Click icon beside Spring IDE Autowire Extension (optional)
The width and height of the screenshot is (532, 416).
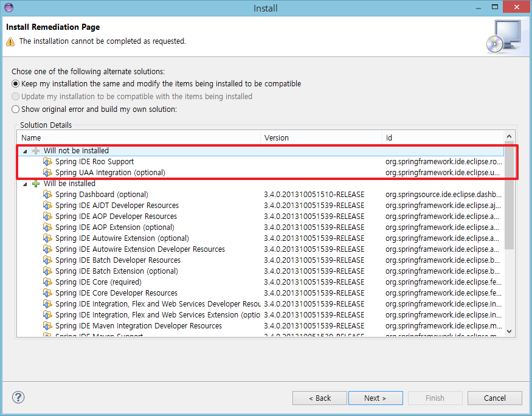(47, 238)
